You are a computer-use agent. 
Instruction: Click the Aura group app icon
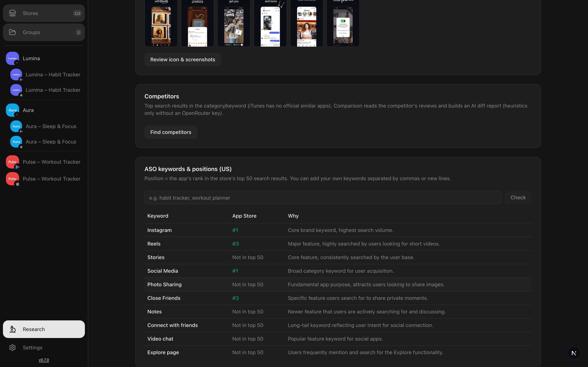coord(12,110)
